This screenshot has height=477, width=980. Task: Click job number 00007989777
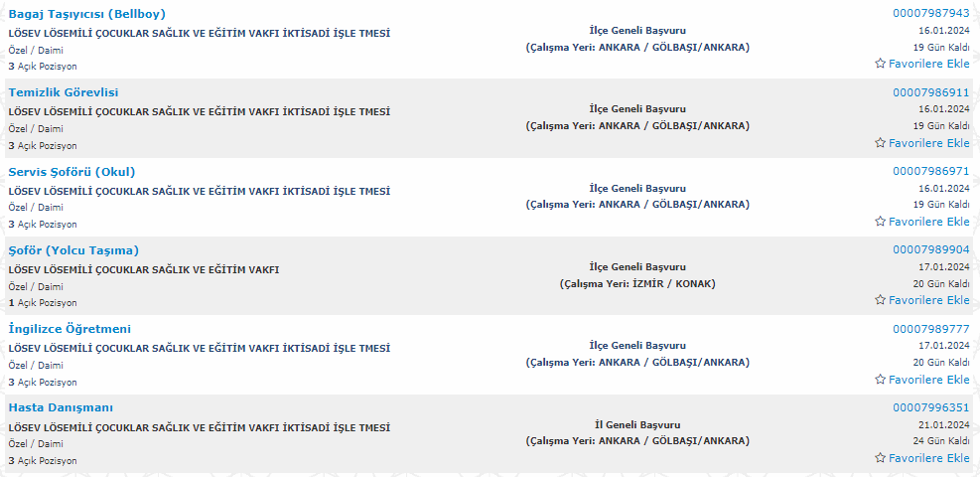pos(930,329)
